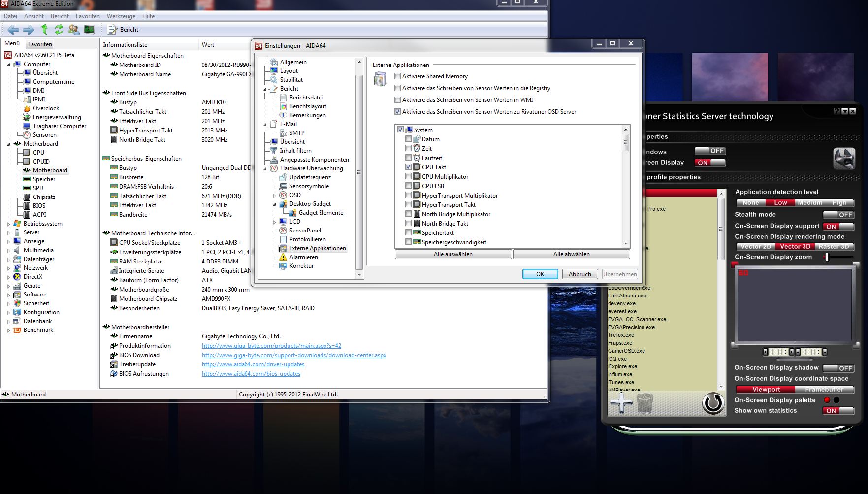Uncheck Rivatuner OSD Server sensor writing
The image size is (868, 494).
[398, 112]
